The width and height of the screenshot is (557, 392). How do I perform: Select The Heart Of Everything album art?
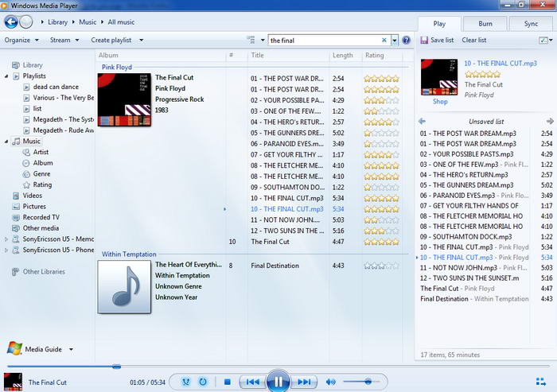(x=124, y=287)
